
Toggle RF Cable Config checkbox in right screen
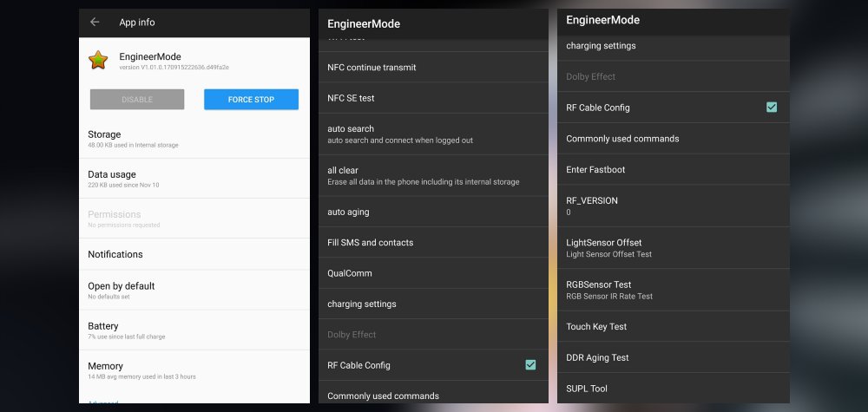coord(772,108)
